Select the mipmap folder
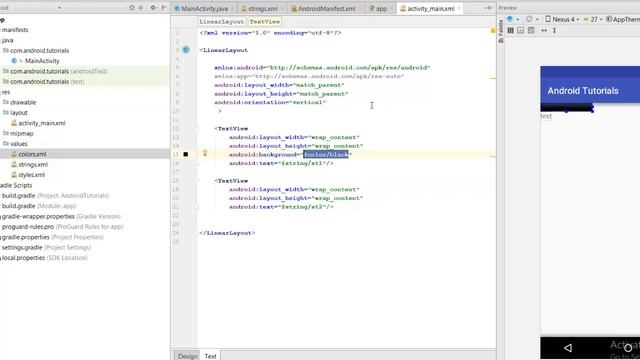 pos(18,133)
